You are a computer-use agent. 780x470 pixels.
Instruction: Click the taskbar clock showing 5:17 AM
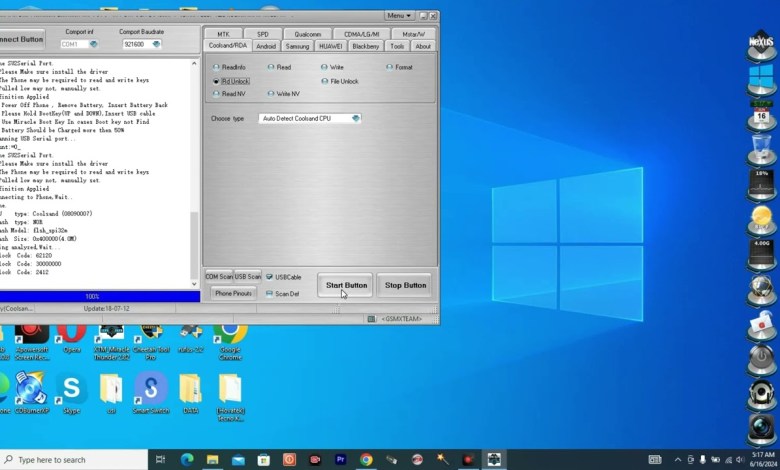click(763, 460)
